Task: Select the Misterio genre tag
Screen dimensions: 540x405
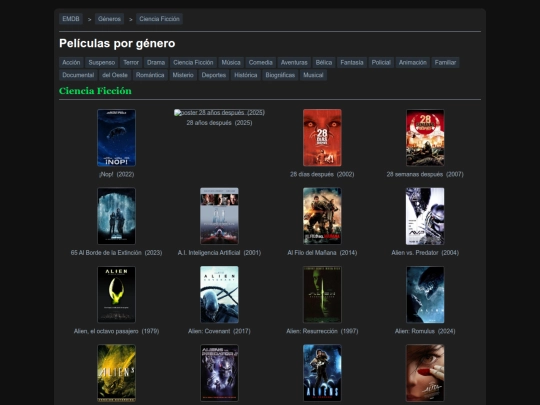Action: click(x=183, y=75)
